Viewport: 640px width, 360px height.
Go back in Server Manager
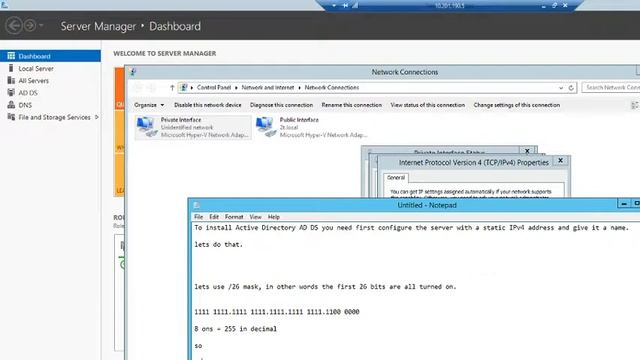[14, 26]
